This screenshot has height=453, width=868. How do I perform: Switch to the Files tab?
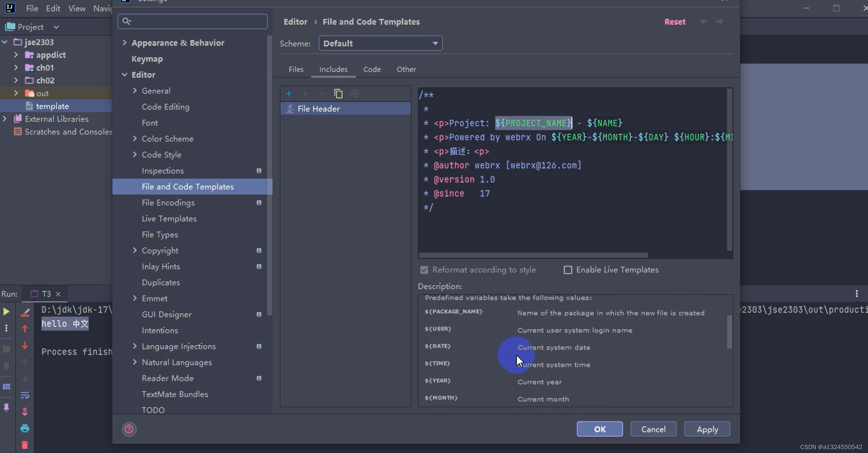[x=296, y=69]
